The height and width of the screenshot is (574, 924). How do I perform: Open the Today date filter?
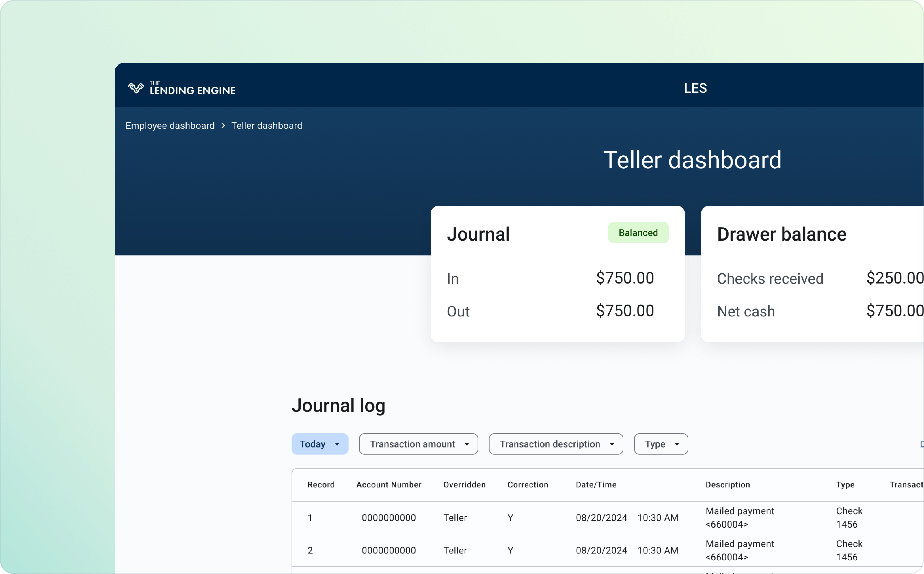tap(320, 444)
